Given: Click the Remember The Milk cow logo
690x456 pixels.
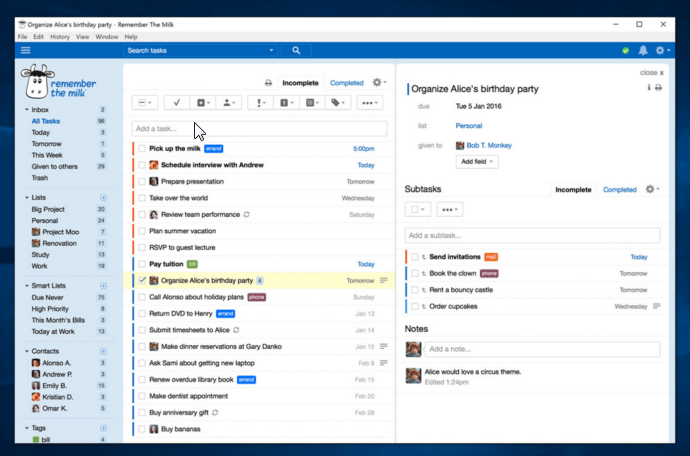Looking at the screenshot, I should pyautogui.click(x=37, y=82).
